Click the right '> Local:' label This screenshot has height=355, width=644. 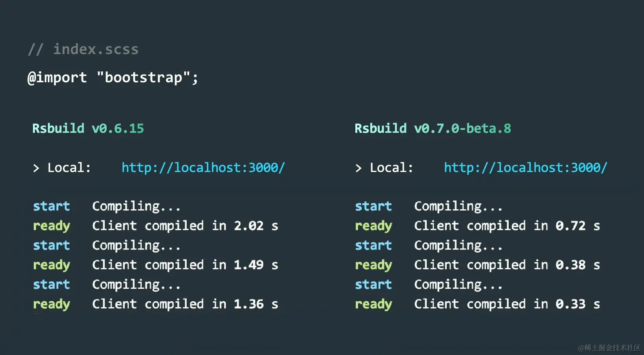[x=384, y=168]
